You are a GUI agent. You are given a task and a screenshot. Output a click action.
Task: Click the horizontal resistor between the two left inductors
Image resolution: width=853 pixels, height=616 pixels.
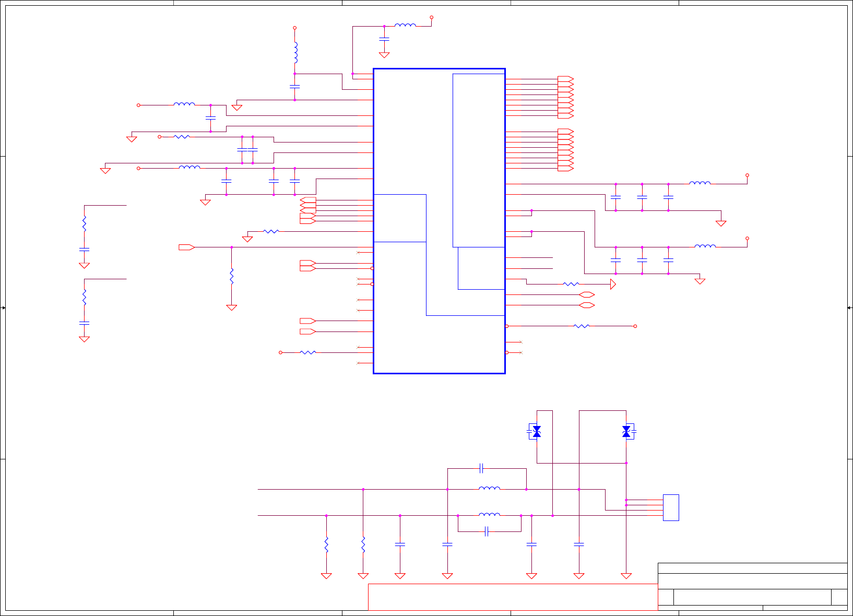tap(182, 137)
